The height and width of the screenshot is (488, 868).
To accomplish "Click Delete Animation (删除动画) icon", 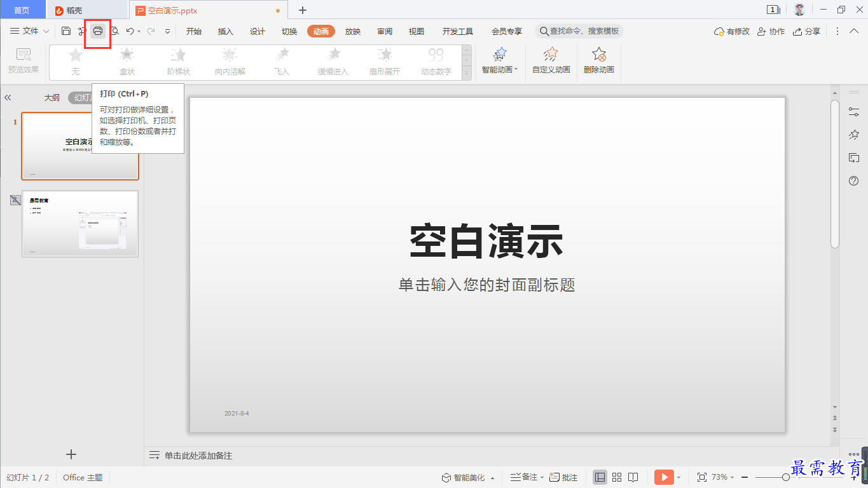I will tap(599, 62).
